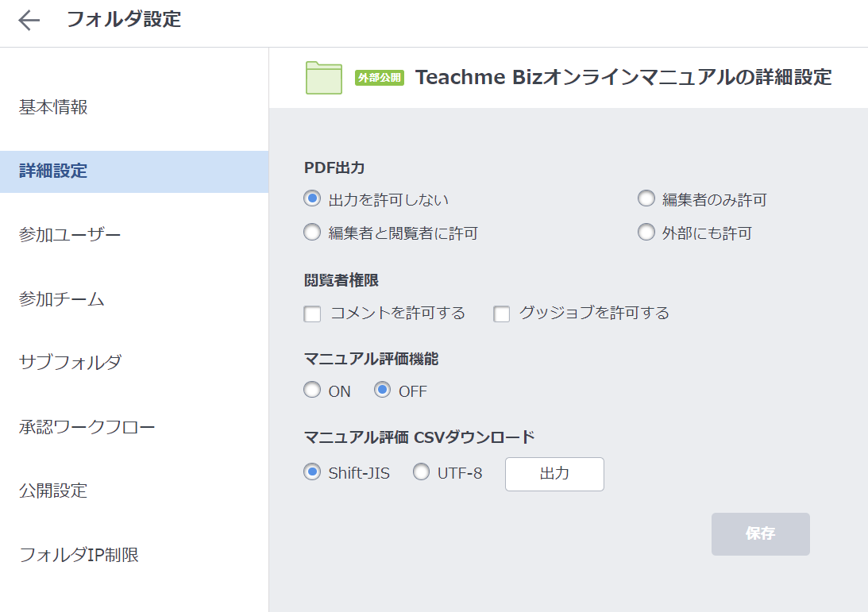Select 外部にも許可 radio button
Viewport: 868px width, 612px height.
coord(646,233)
